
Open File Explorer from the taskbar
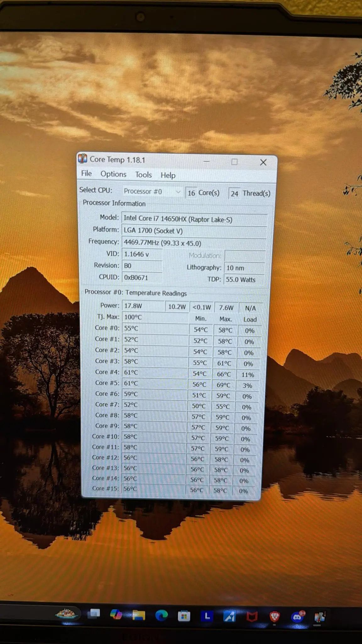pos(139,615)
